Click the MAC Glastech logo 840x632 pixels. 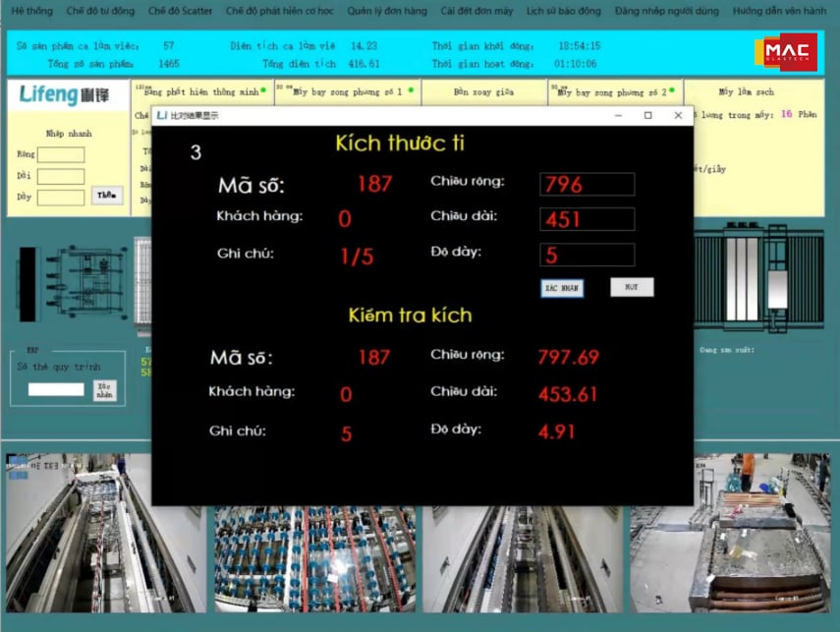(x=786, y=52)
